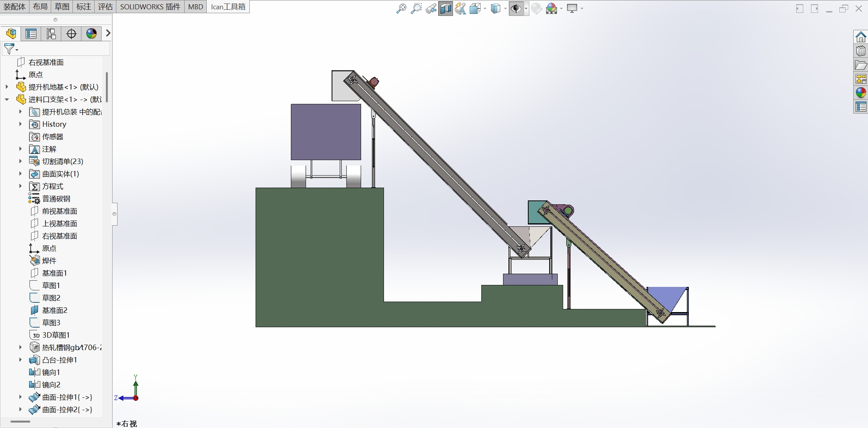Expand the 提升机地基<1> component

pyautogui.click(x=7, y=87)
